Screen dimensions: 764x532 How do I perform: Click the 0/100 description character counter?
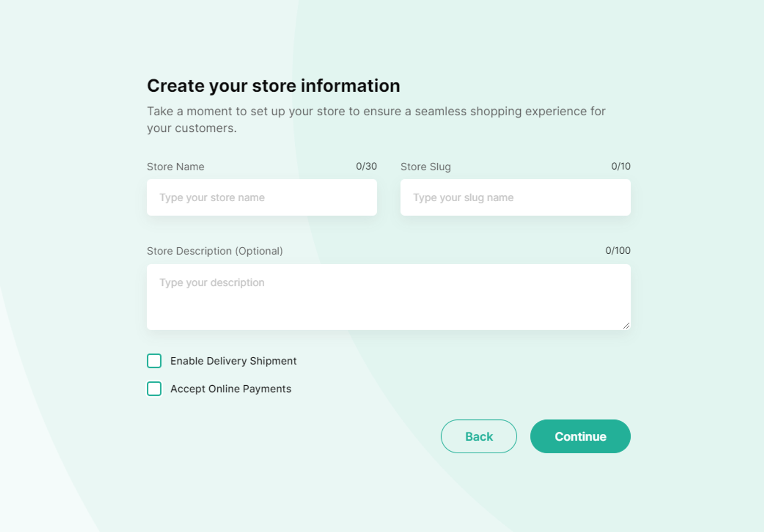click(618, 251)
